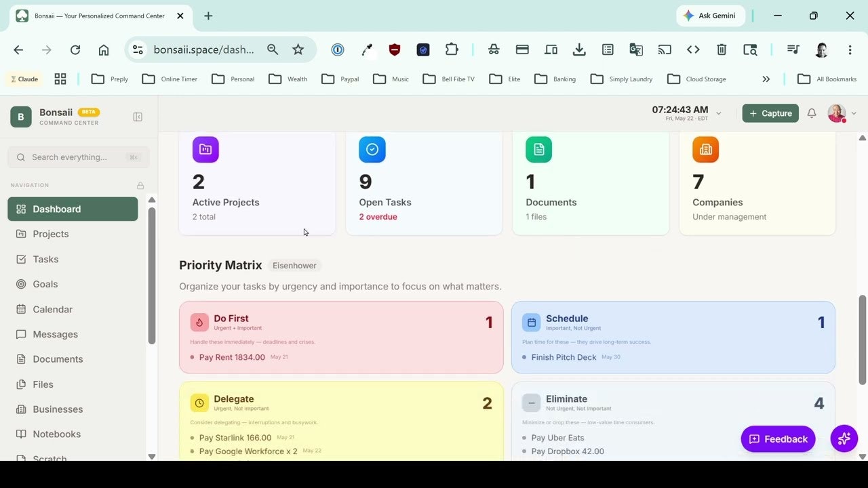This screenshot has width=868, height=488.
Task: Open the AI sparkle assistant button
Action: 844,439
